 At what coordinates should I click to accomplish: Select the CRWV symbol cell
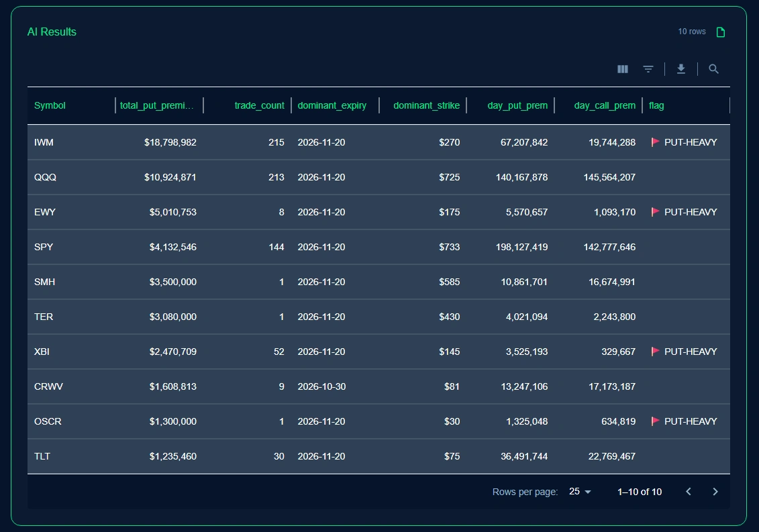(x=48, y=386)
